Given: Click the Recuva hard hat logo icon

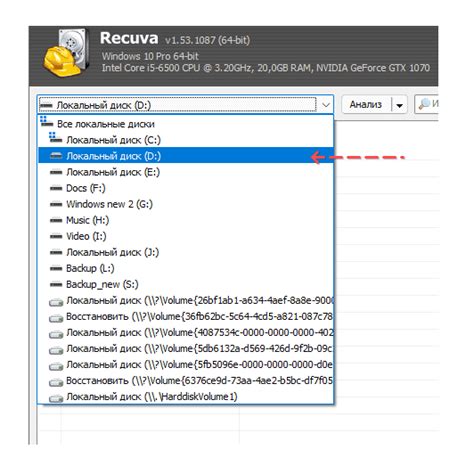Looking at the screenshot, I should [x=66, y=54].
